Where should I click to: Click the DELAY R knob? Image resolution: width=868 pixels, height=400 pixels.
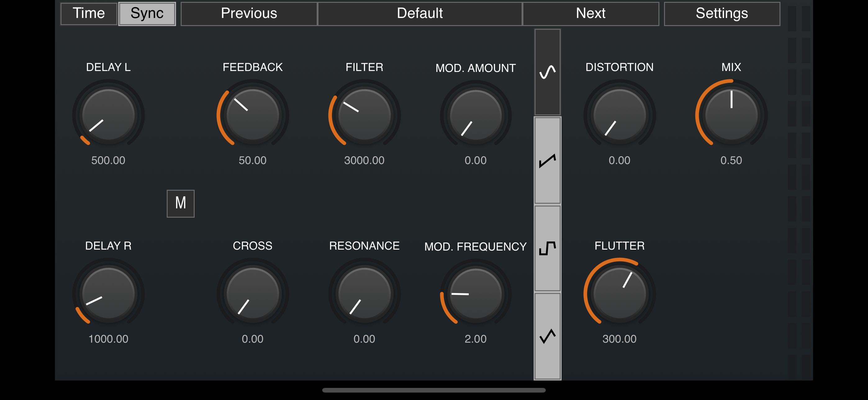click(x=109, y=293)
